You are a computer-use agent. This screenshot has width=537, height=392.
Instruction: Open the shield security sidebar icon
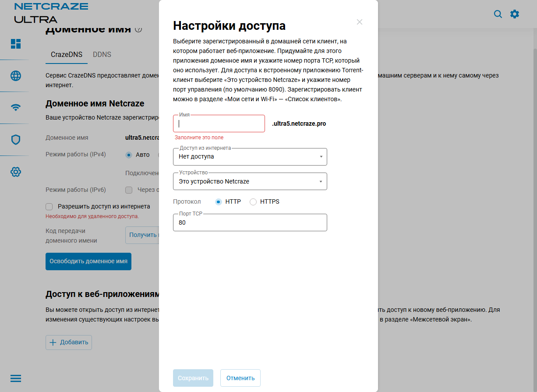click(x=16, y=140)
